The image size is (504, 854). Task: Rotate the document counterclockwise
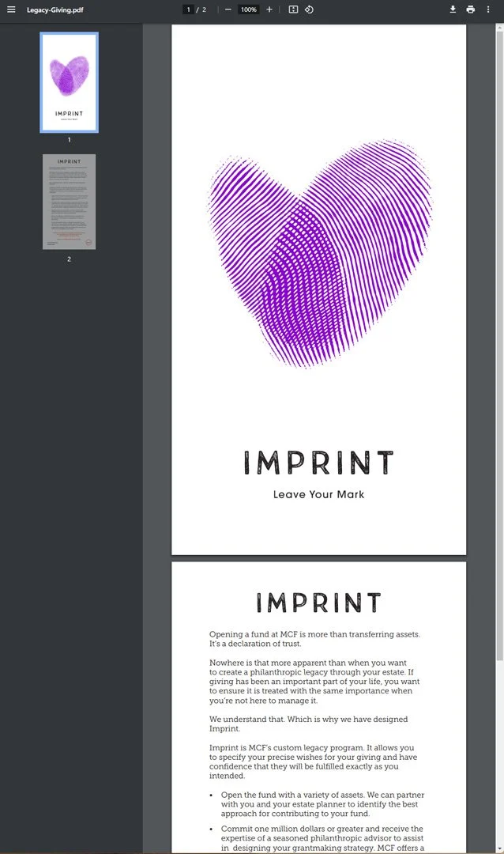coord(309,9)
